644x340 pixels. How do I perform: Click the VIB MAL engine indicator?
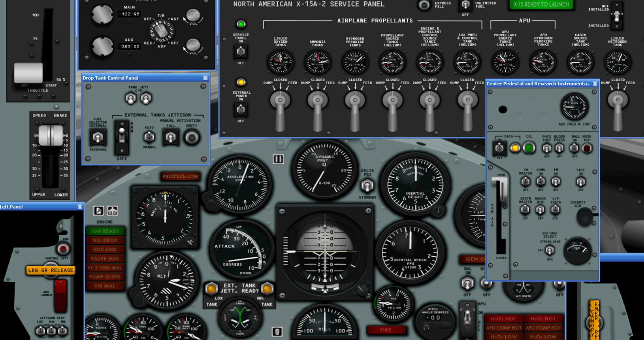(x=105, y=286)
